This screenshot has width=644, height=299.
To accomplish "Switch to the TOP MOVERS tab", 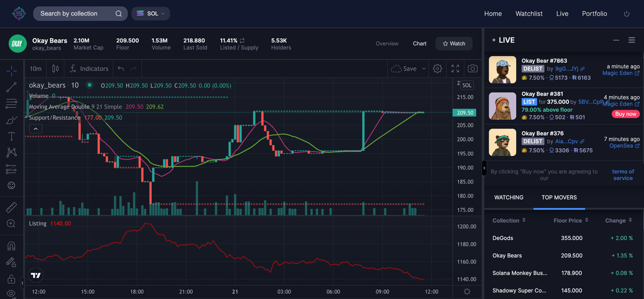I will pyautogui.click(x=559, y=197).
